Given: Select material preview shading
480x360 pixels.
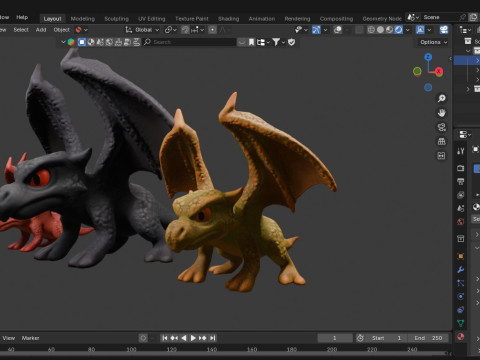Looking at the screenshot, I should (x=389, y=30).
